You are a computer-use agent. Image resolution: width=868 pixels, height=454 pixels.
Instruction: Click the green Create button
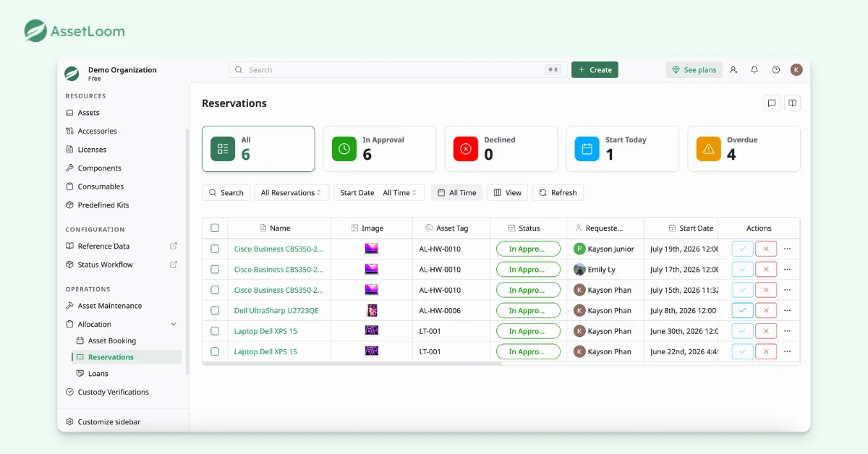coord(595,70)
